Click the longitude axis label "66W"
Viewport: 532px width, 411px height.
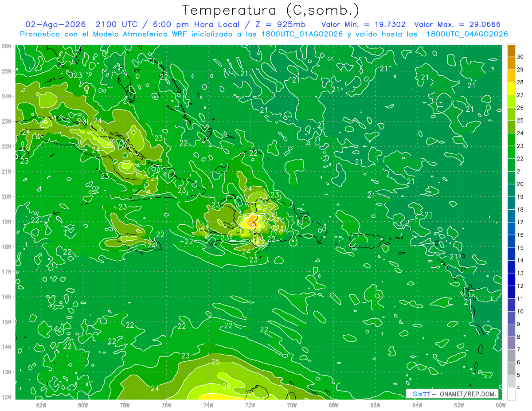click(375, 404)
